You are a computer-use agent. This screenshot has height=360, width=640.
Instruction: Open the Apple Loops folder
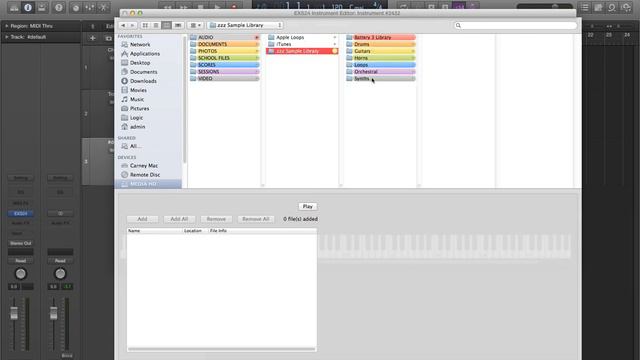302,37
